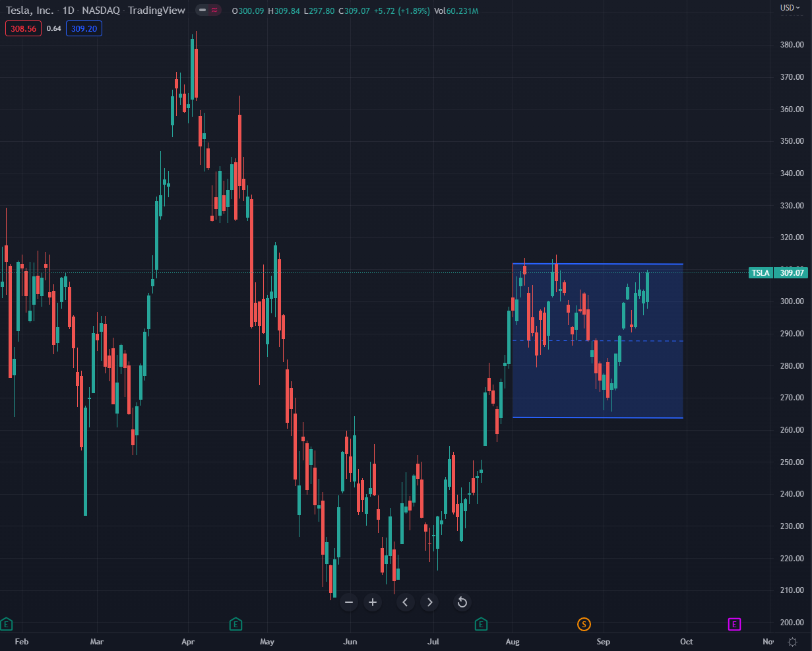This screenshot has height=651, width=812.
Task: Select the dashed middle line of rectangle
Action: coord(598,341)
